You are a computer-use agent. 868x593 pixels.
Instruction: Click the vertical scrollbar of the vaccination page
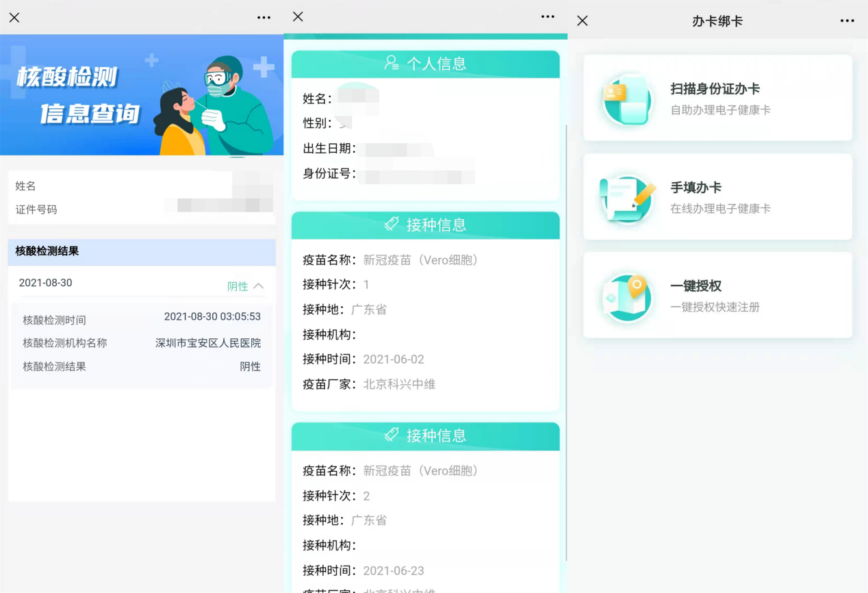[x=565, y=342]
